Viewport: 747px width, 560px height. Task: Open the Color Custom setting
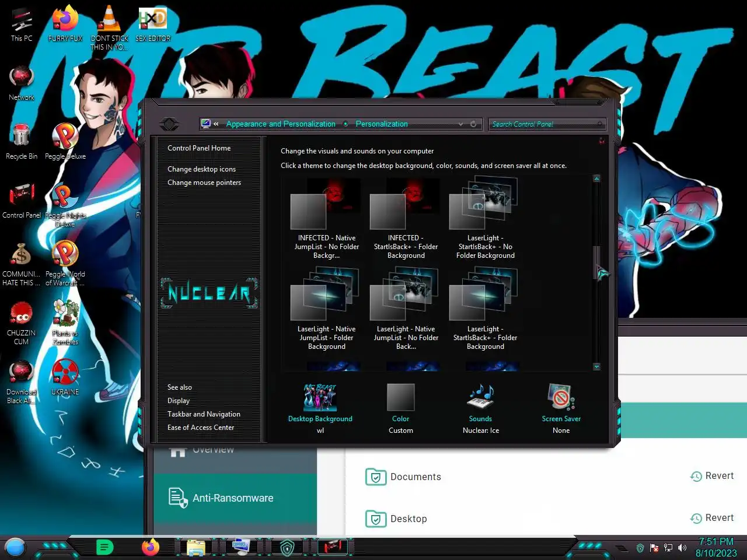[401, 408]
